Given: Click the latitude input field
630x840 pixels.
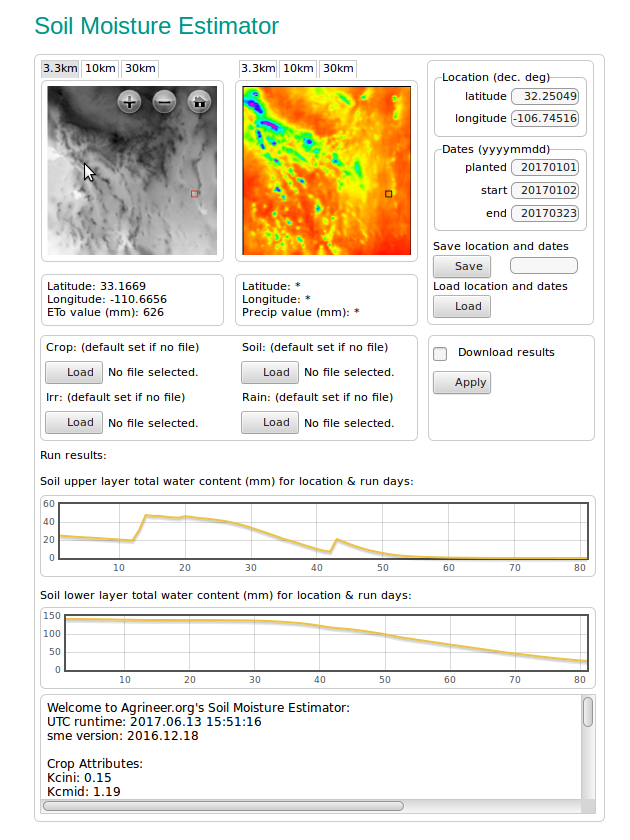Looking at the screenshot, I should pyautogui.click(x=544, y=97).
